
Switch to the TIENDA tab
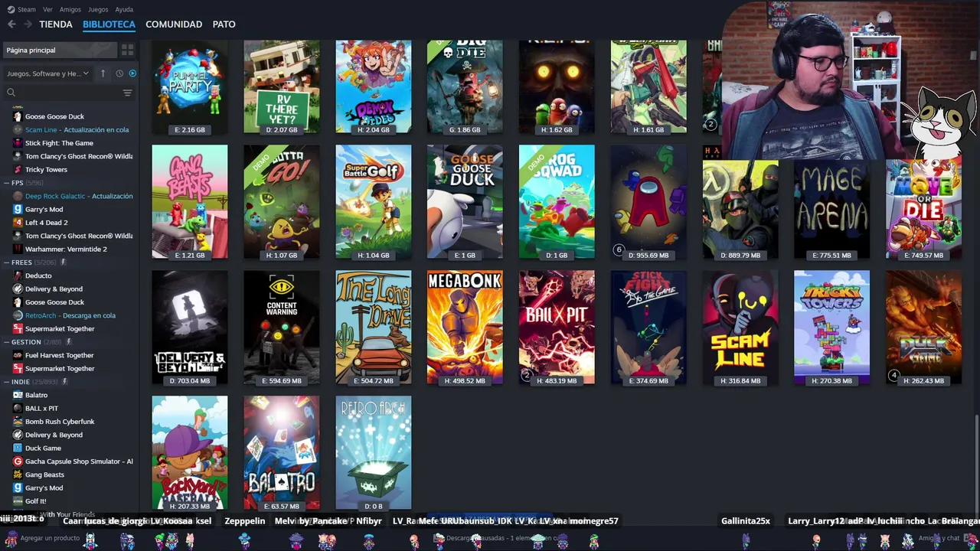click(x=56, y=24)
